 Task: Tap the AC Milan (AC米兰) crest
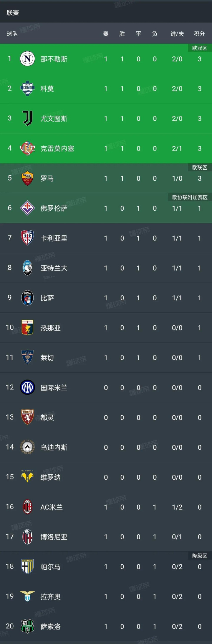pyautogui.click(x=27, y=507)
